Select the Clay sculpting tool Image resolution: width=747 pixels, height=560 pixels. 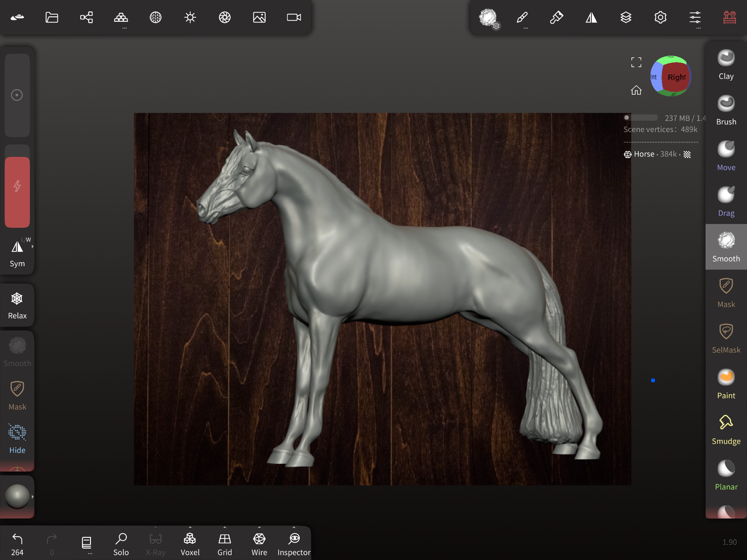(726, 64)
